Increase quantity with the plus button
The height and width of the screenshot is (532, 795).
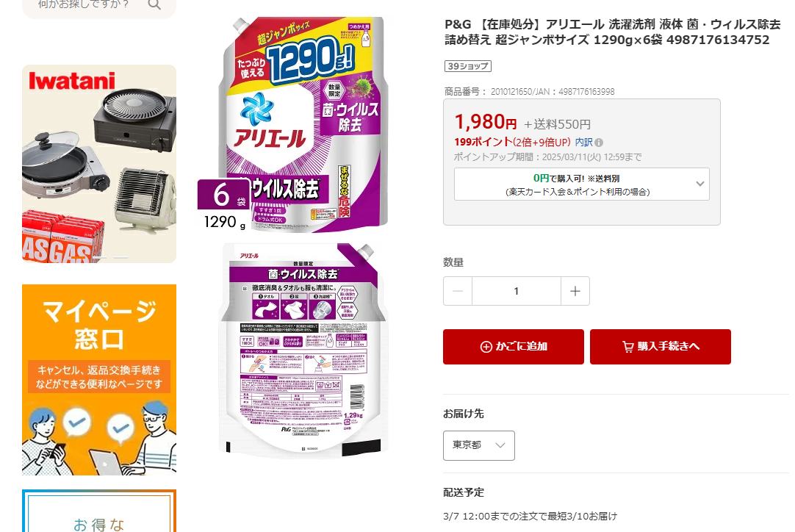tap(575, 291)
